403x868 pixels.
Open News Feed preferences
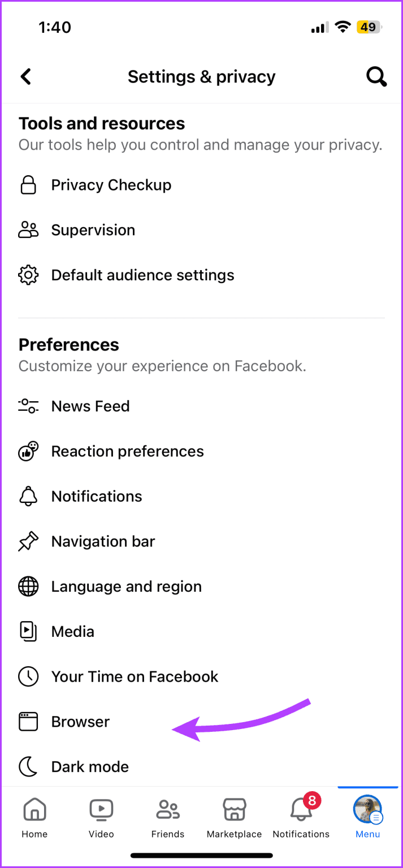(90, 406)
